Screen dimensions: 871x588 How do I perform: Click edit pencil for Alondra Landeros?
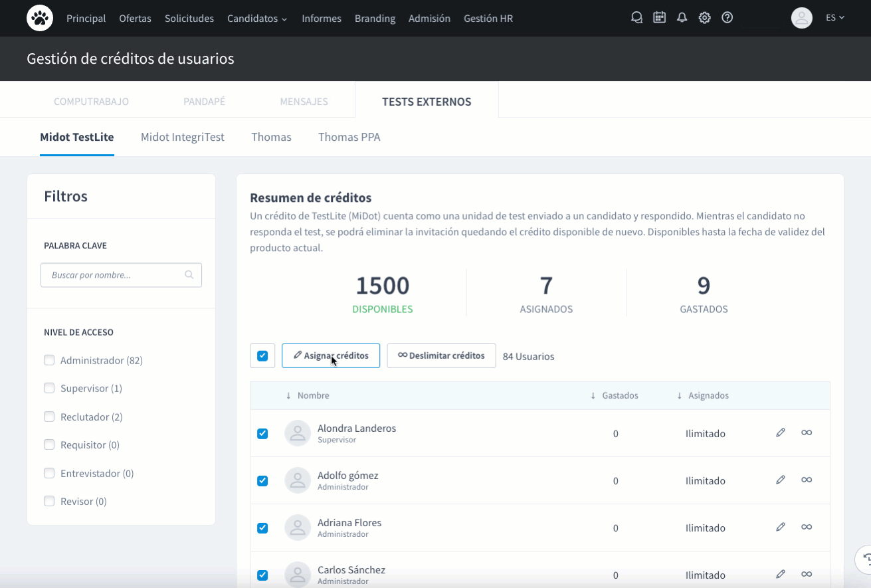pos(780,433)
